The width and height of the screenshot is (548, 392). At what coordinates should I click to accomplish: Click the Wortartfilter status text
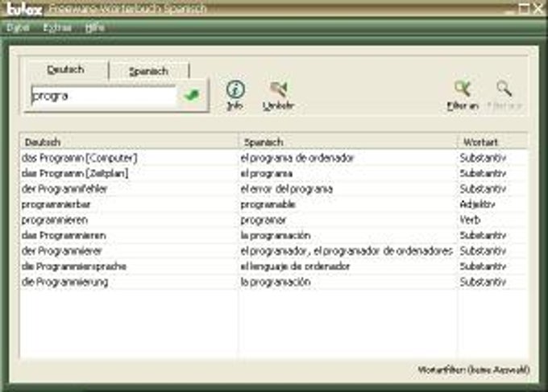(x=474, y=369)
